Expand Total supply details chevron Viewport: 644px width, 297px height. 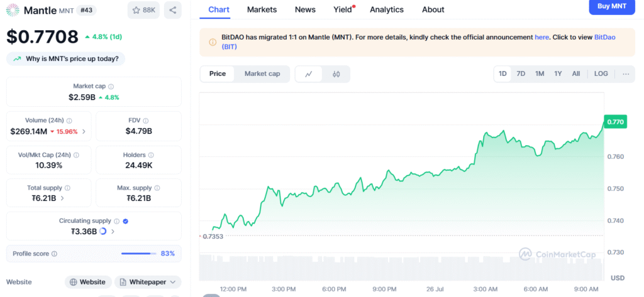coord(62,198)
